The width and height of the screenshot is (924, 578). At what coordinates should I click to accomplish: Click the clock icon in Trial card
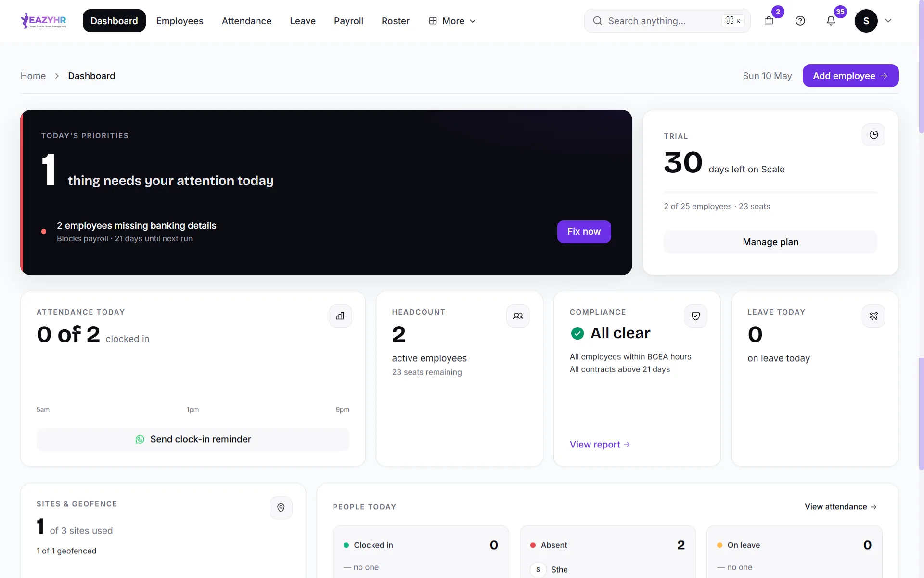pos(873,135)
